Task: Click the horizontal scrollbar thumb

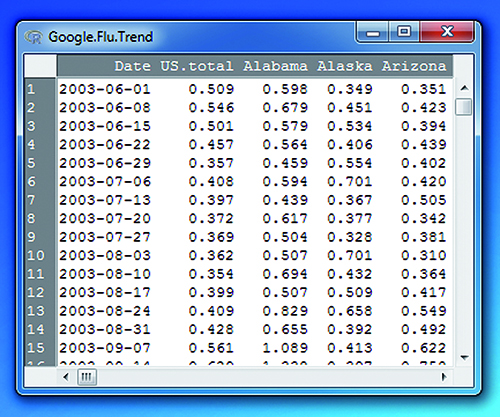Action: (x=87, y=377)
